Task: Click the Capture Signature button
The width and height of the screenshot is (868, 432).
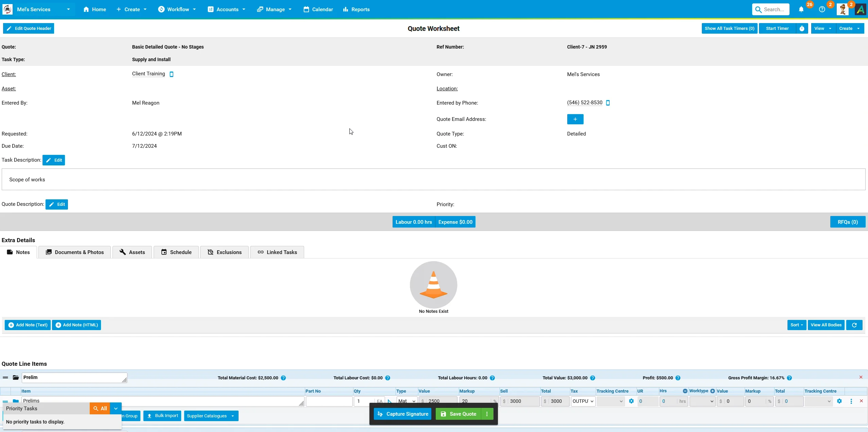Action: [x=402, y=414]
